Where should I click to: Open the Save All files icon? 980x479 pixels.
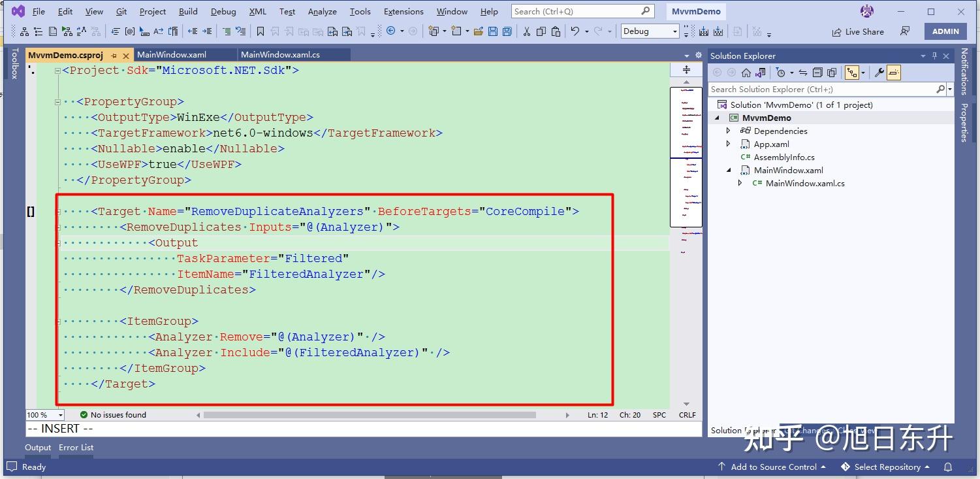[507, 31]
